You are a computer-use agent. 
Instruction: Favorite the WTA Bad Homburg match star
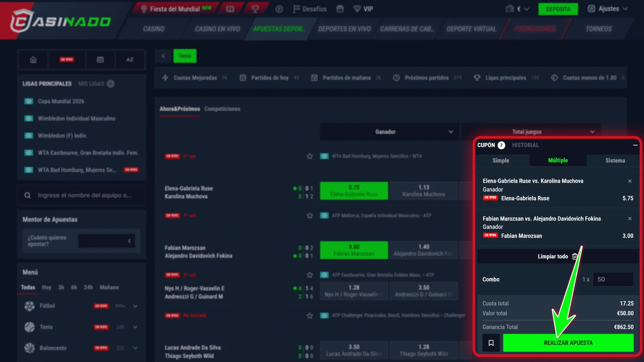pyautogui.click(x=310, y=156)
